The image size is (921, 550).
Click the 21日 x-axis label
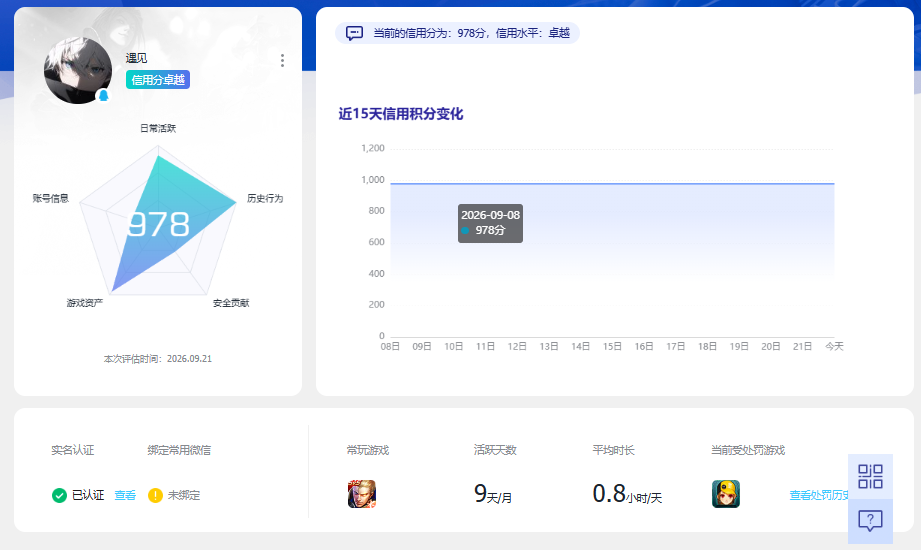pos(802,347)
